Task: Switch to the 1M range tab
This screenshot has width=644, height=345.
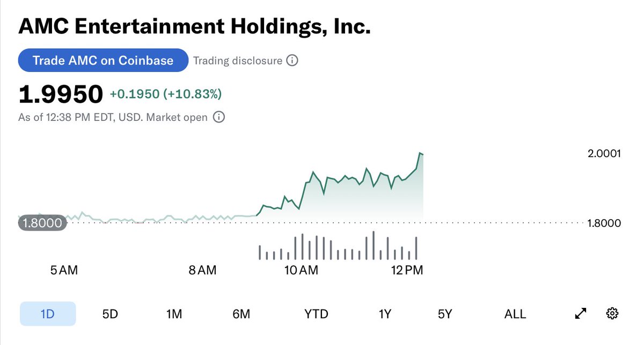Action: [x=174, y=314]
